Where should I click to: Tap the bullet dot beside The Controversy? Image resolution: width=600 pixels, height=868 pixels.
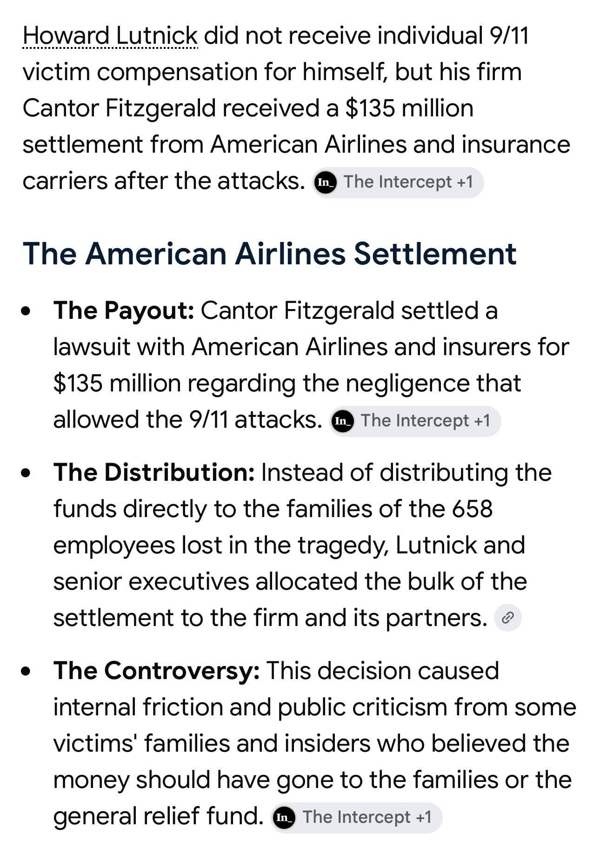pyautogui.click(x=27, y=671)
